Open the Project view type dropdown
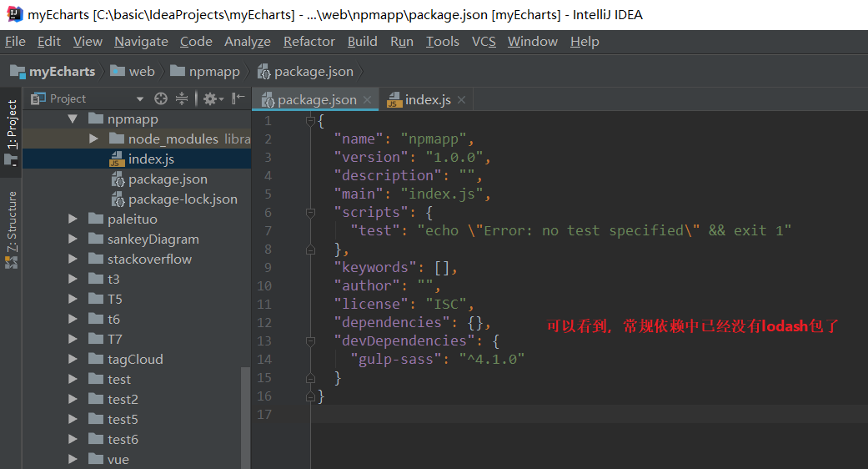868x469 pixels. point(140,99)
